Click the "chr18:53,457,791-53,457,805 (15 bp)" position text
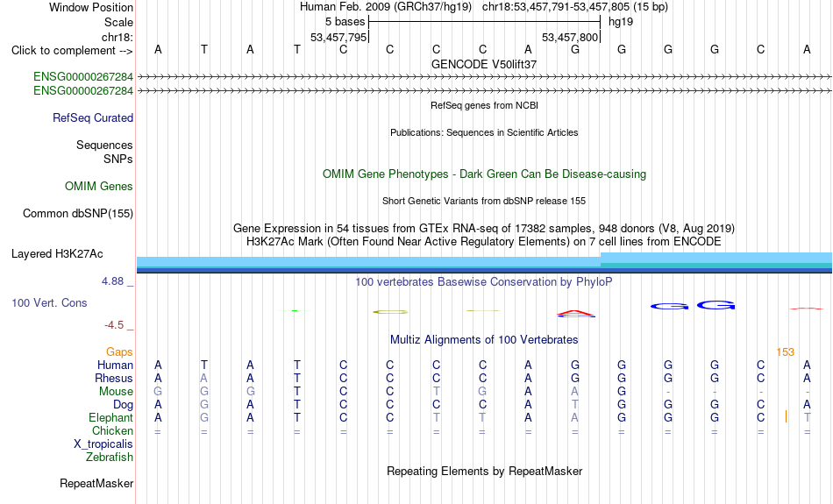Image resolution: width=833 pixels, height=504 pixels. pos(575,7)
